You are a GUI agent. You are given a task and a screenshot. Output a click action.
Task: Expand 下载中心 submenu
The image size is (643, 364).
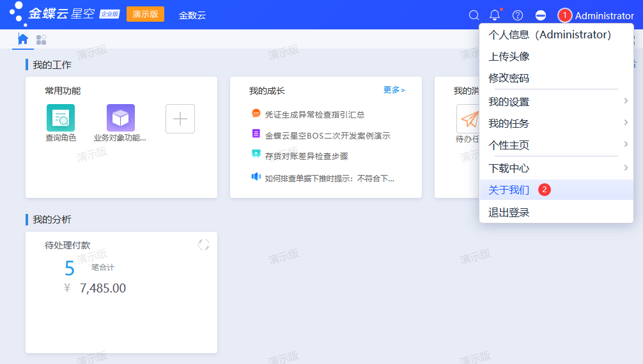pos(556,168)
